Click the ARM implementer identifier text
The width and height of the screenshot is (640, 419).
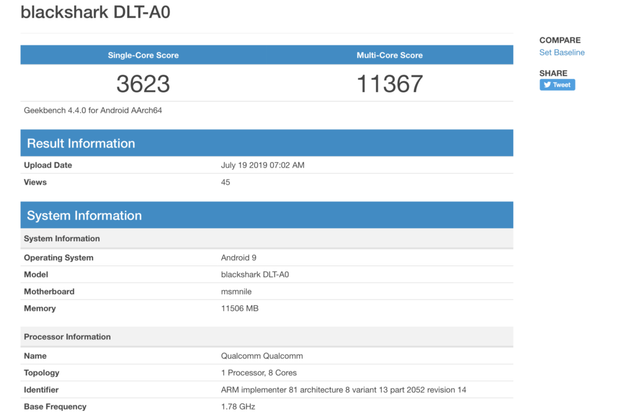(357, 390)
